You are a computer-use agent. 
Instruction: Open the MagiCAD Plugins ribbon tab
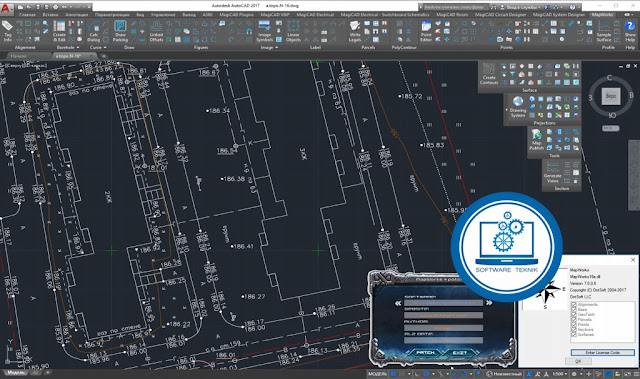click(x=237, y=15)
